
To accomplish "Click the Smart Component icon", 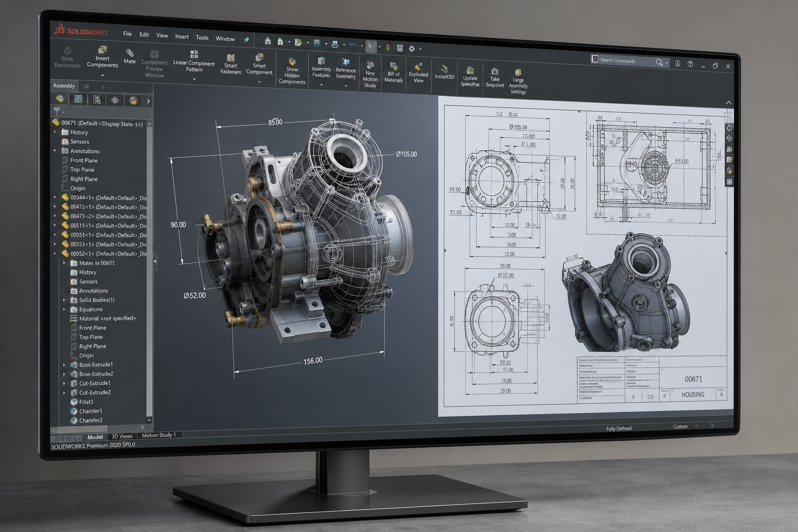I will 259,57.
